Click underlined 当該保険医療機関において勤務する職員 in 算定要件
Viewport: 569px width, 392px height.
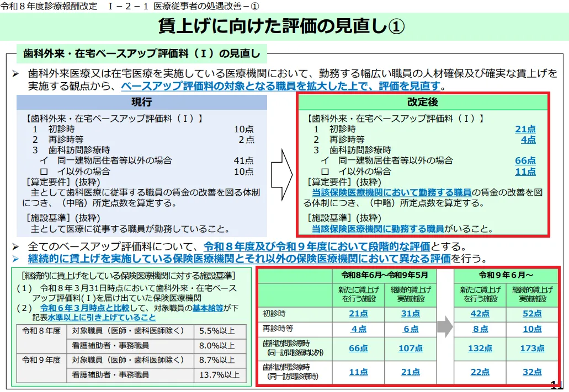(391, 192)
